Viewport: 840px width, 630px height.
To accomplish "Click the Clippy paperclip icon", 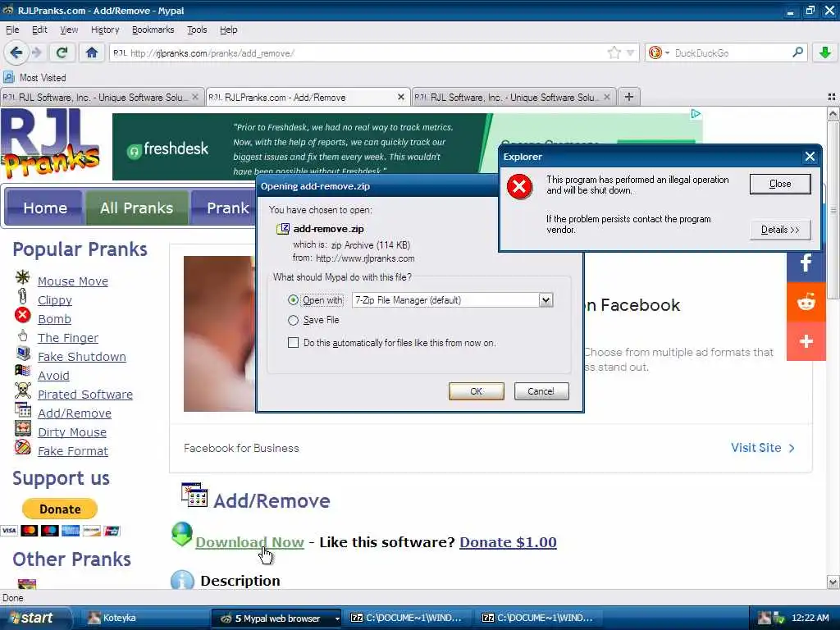I will [22, 295].
